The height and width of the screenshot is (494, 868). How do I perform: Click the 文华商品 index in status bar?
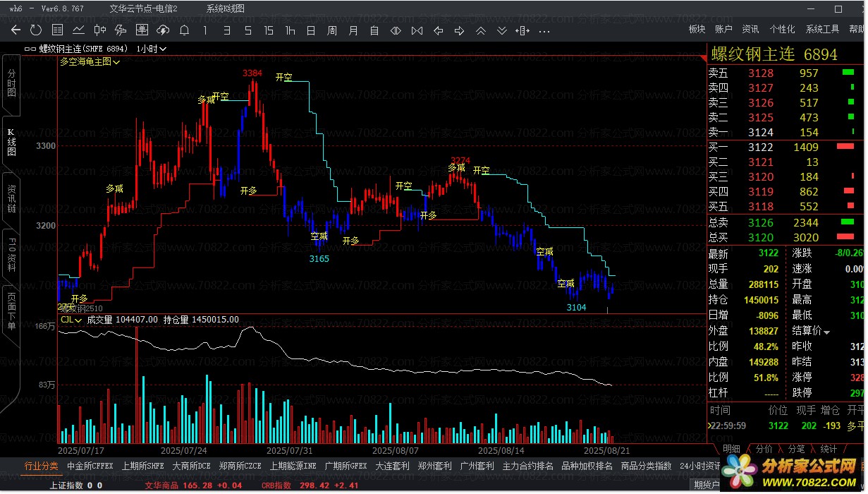pos(162,486)
